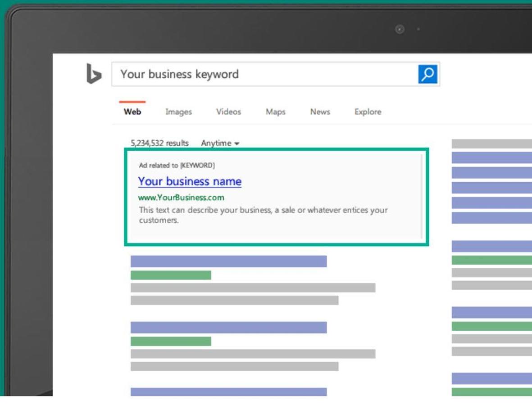The width and height of the screenshot is (532, 405).
Task: Open the 'Your business name' ad link
Action: click(190, 181)
